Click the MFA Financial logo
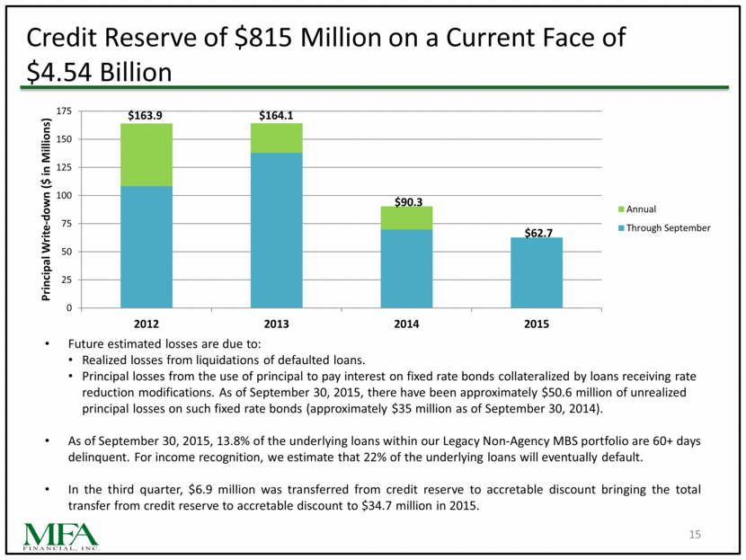Viewport: 746px width, 560px height. click(x=61, y=538)
